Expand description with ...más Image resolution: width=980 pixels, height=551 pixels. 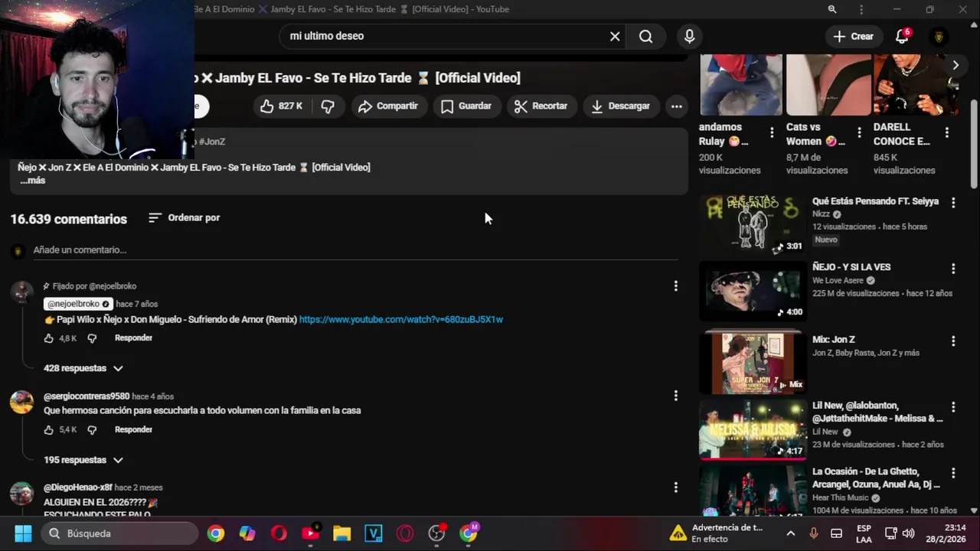[33, 181]
